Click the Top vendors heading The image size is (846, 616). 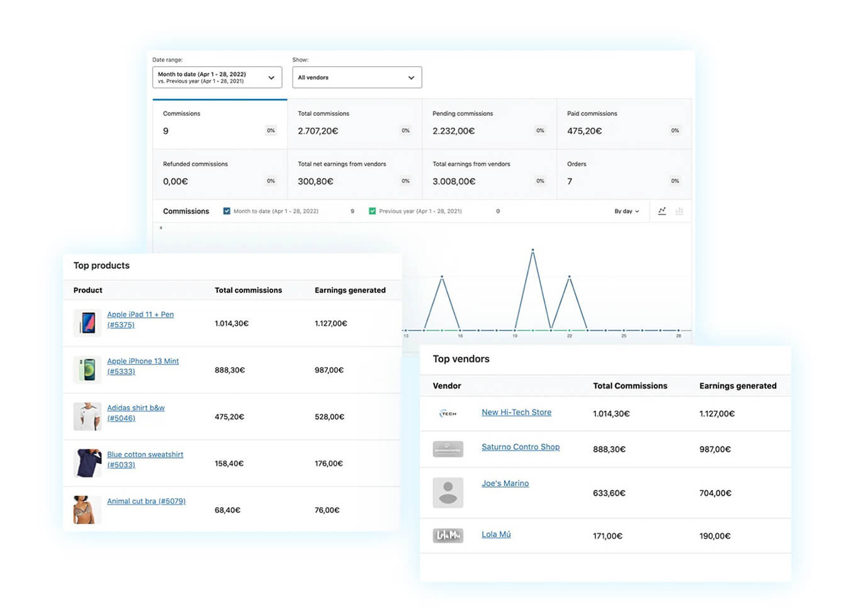point(461,359)
